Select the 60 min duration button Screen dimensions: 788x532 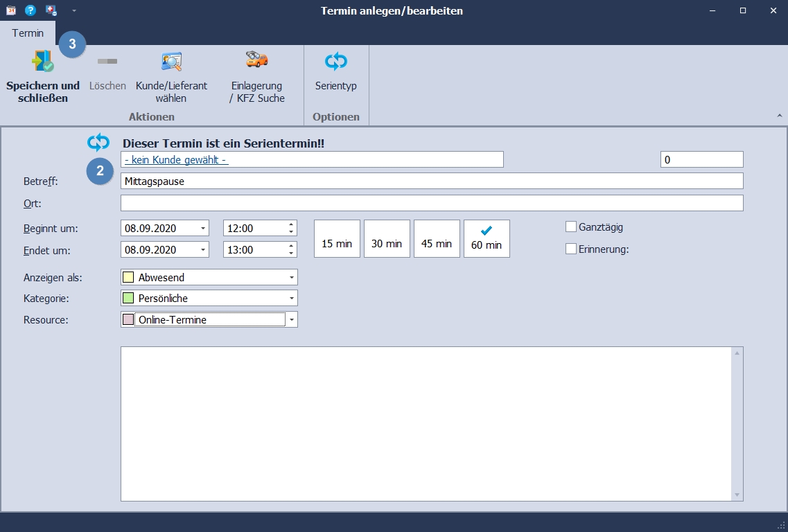487,238
